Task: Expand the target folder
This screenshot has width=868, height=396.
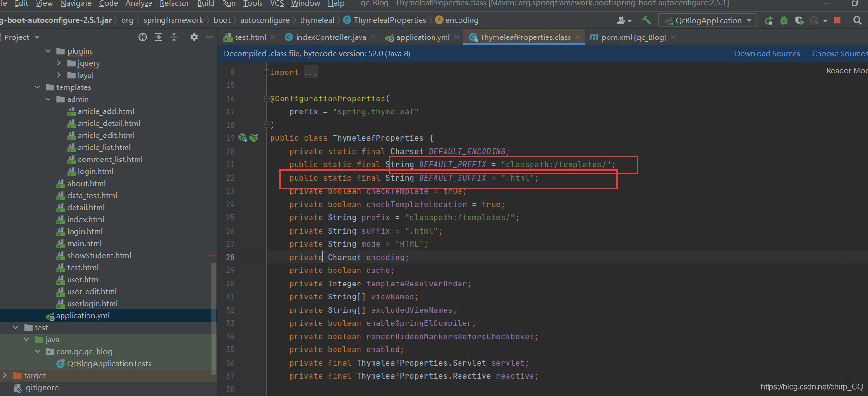Action: pos(5,375)
